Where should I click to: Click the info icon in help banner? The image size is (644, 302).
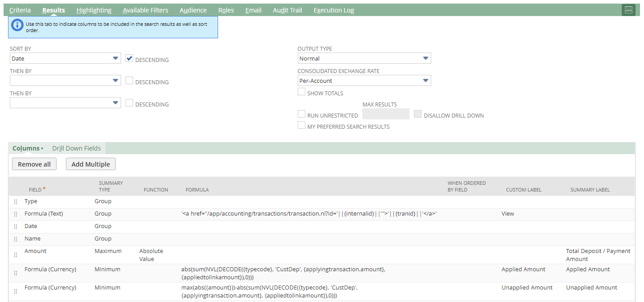(x=17, y=25)
